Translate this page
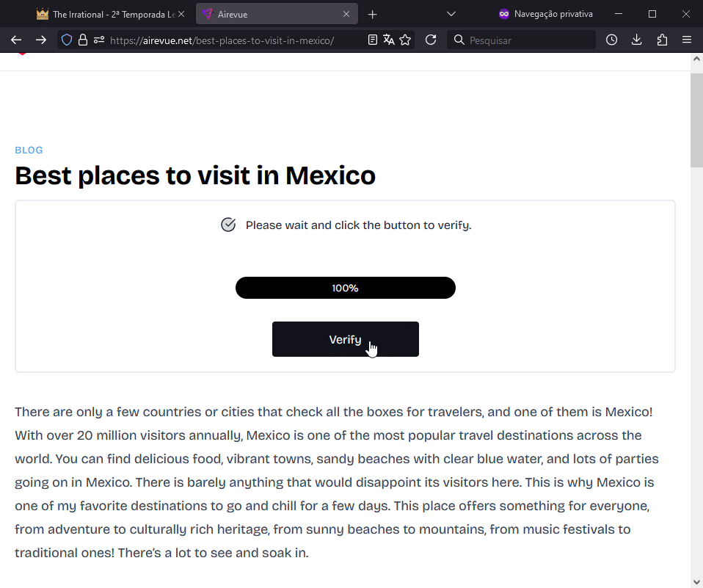 [x=389, y=40]
